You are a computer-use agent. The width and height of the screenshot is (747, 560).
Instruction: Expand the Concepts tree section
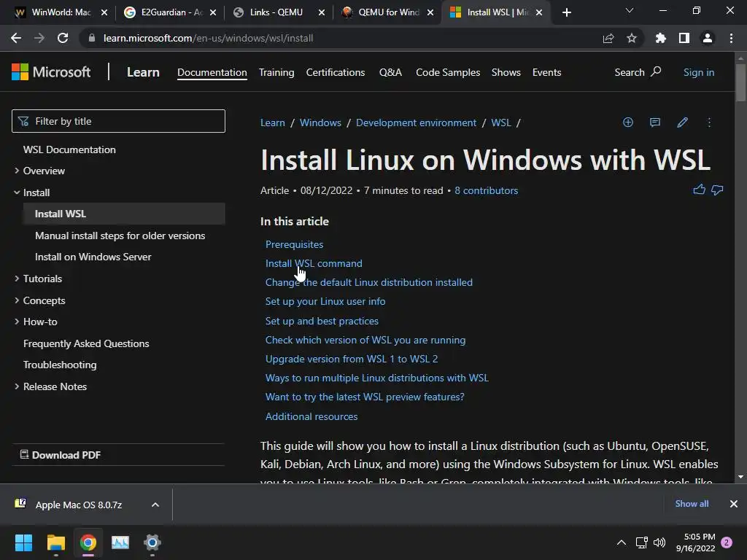tap(17, 300)
